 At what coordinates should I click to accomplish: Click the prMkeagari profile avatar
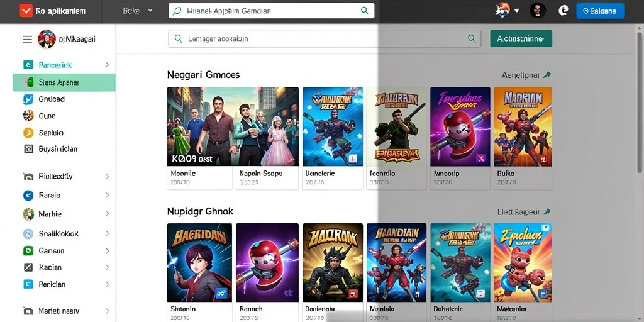(47, 39)
